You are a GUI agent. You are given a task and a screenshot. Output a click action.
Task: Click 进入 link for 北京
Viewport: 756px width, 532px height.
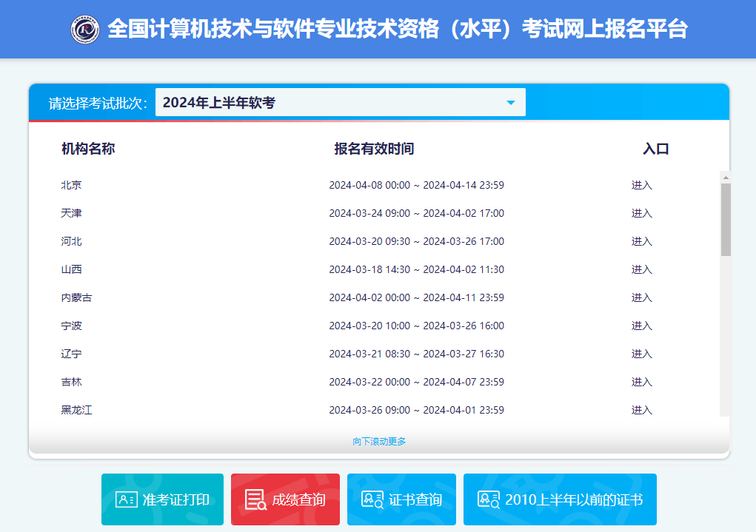pos(641,185)
